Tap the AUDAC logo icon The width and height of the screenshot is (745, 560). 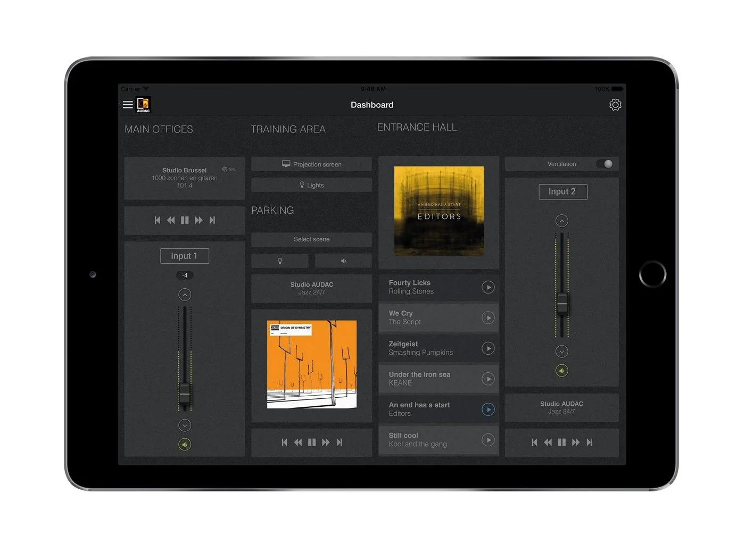[x=144, y=105]
